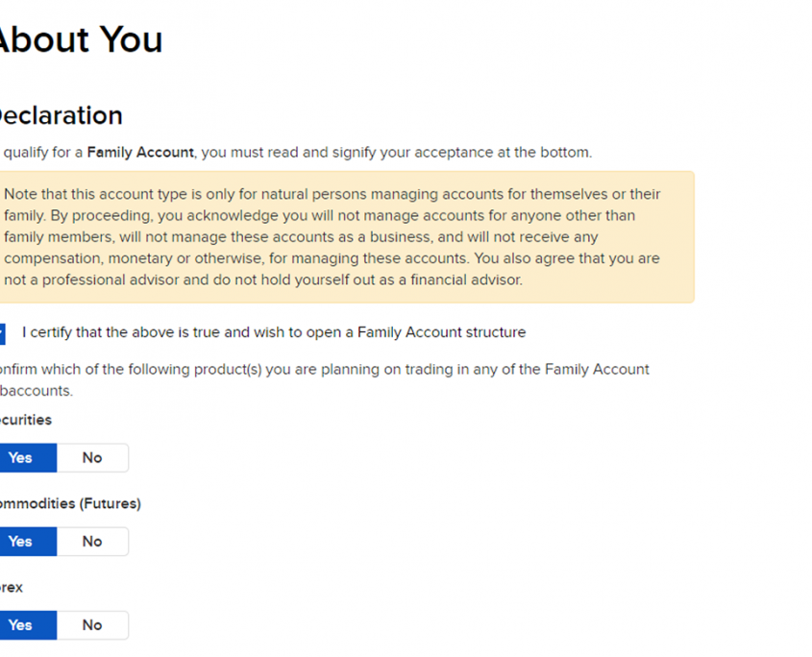Click the products confirmation question text
The width and height of the screenshot is (812, 657).
tap(323, 370)
